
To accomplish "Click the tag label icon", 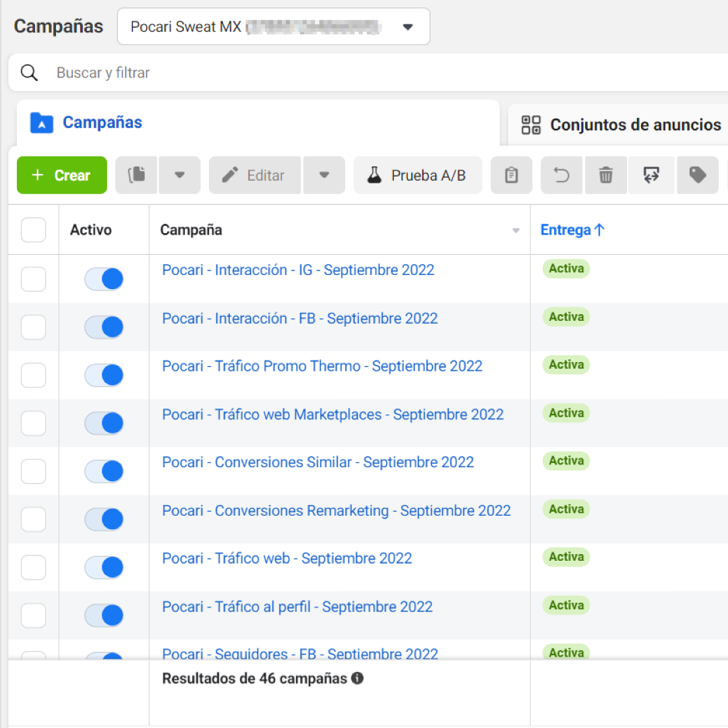I will (698, 175).
